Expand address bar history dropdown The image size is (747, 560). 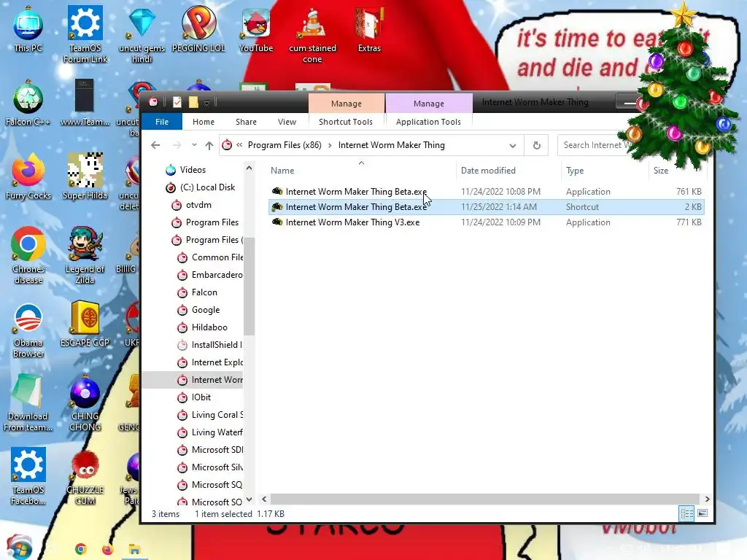tap(513, 145)
